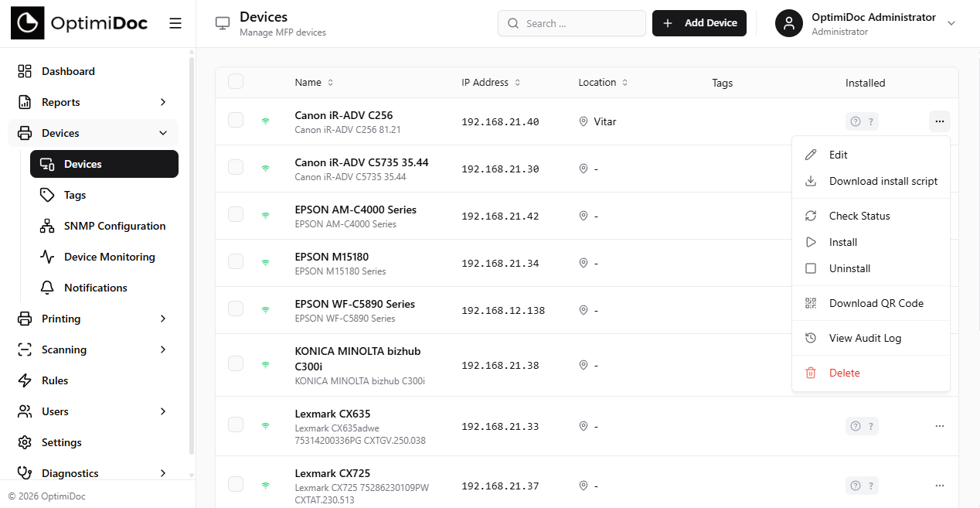Click the Canon iR-ADV C256 installed status badge

tap(862, 121)
